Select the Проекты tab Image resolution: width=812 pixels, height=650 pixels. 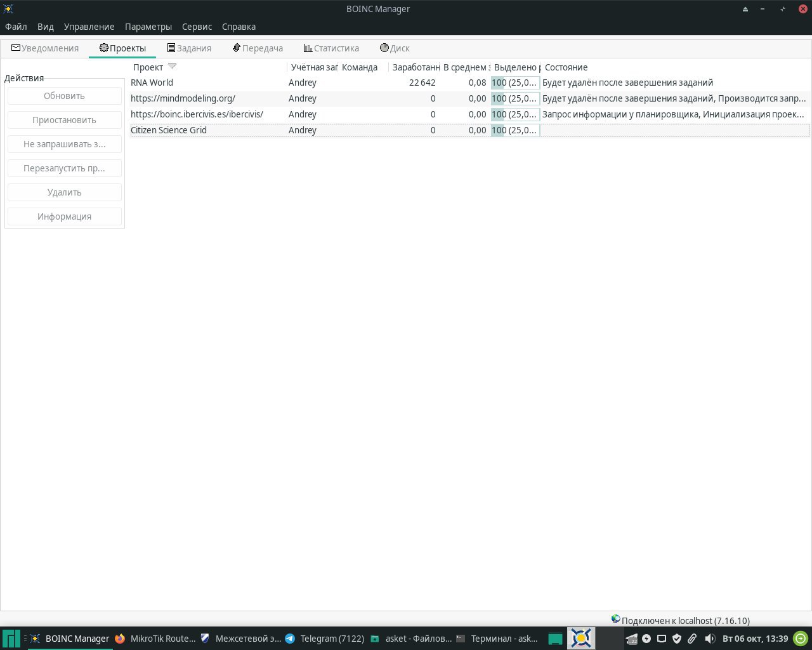(122, 48)
